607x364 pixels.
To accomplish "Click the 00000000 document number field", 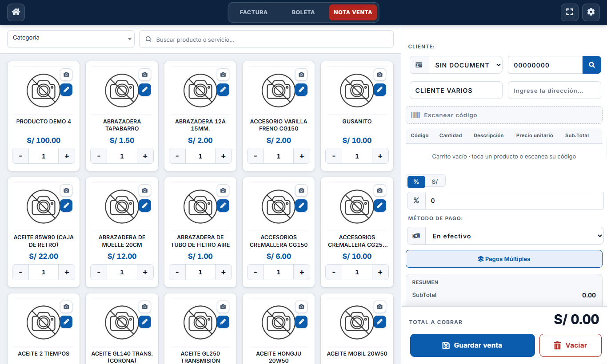I will pos(545,65).
